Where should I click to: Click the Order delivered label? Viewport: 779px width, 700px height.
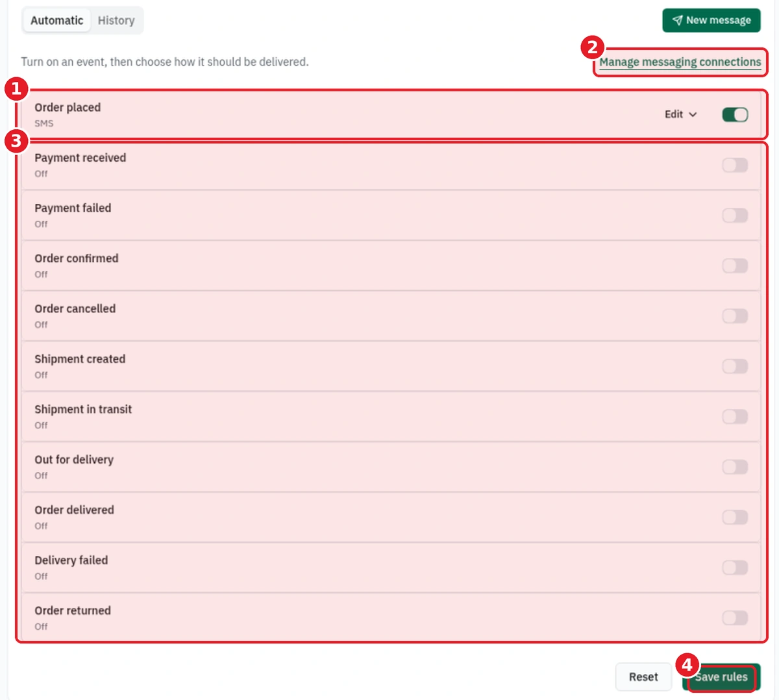pyautogui.click(x=74, y=510)
